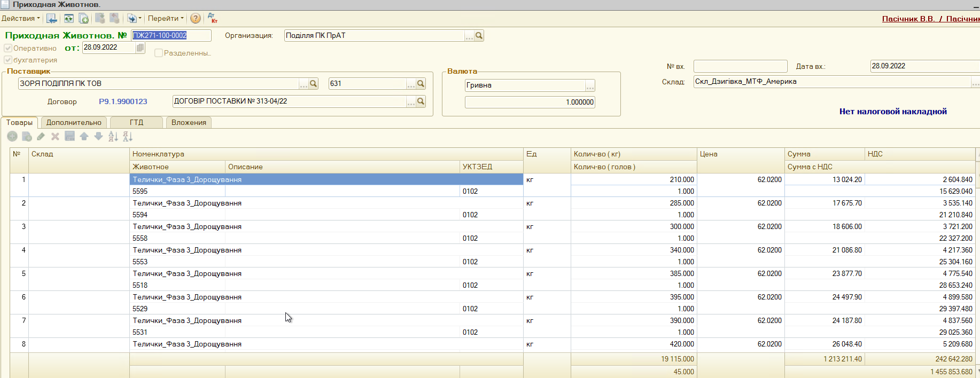Expand the create-based-on dropdown arrow
980x378 pixels.
140,19
